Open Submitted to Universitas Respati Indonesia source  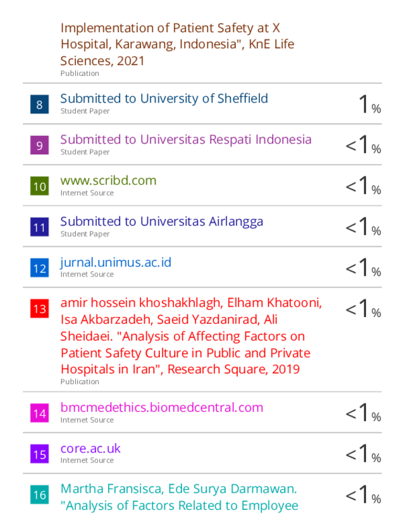(185, 140)
